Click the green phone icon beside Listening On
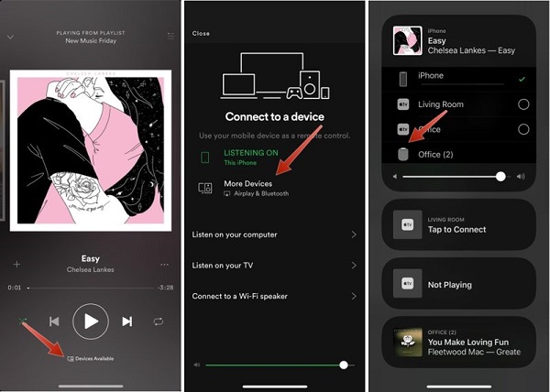Image resolution: width=550 pixels, height=392 pixels. click(x=204, y=158)
